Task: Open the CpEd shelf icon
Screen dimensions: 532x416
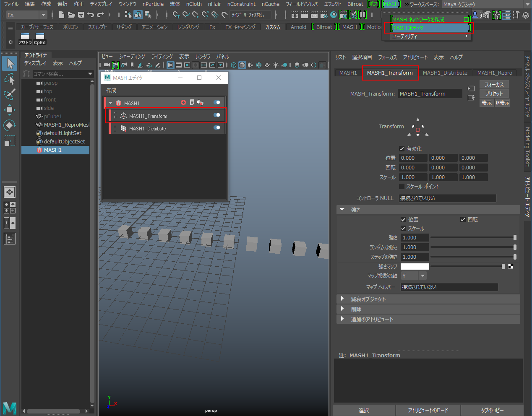Action: pyautogui.click(x=40, y=39)
